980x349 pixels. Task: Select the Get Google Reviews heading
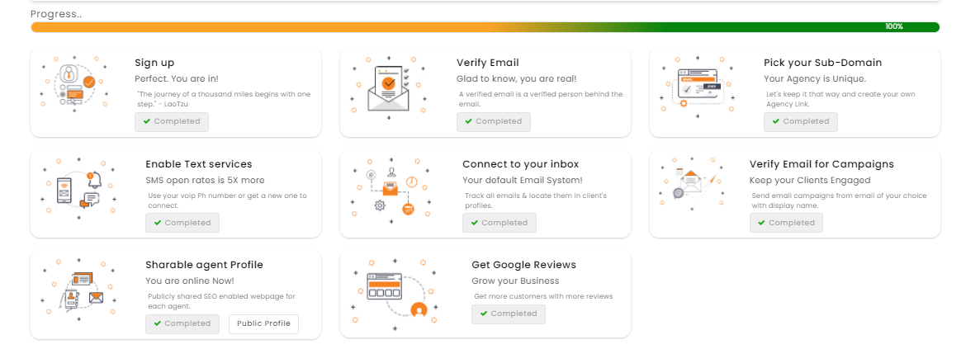(523, 265)
